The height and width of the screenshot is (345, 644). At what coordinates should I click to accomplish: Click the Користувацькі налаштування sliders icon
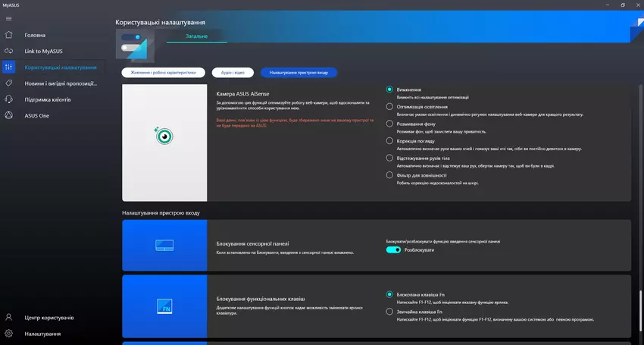point(8,67)
